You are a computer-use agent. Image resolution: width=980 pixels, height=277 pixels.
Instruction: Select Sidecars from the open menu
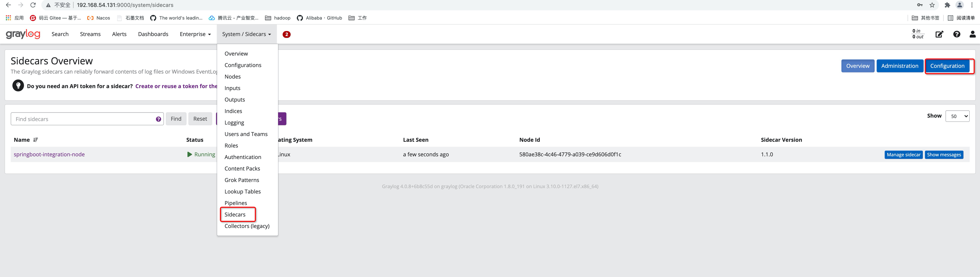236,214
